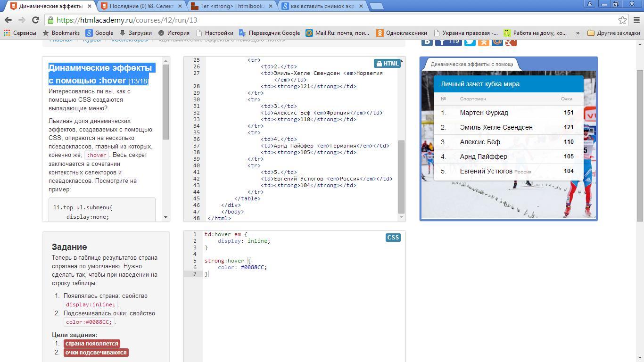Close the 'Последние (0) §8' tab
Viewport: 644px width, 362px height.
click(x=180, y=6)
